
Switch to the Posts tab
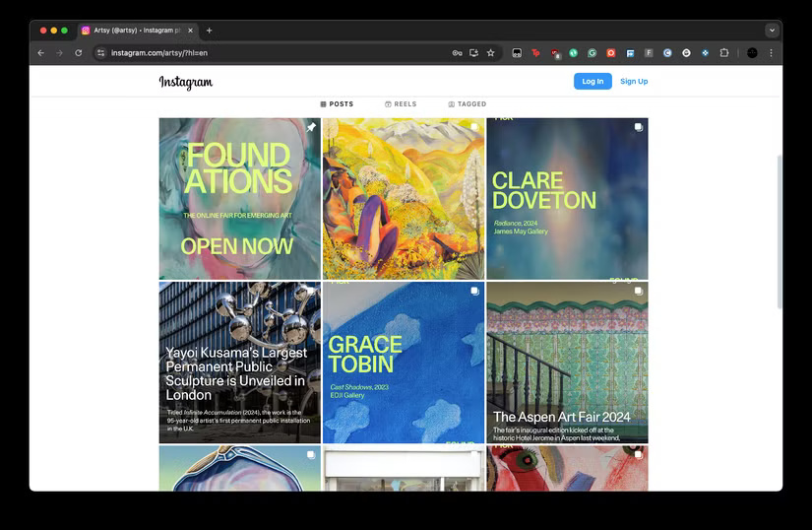[337, 104]
